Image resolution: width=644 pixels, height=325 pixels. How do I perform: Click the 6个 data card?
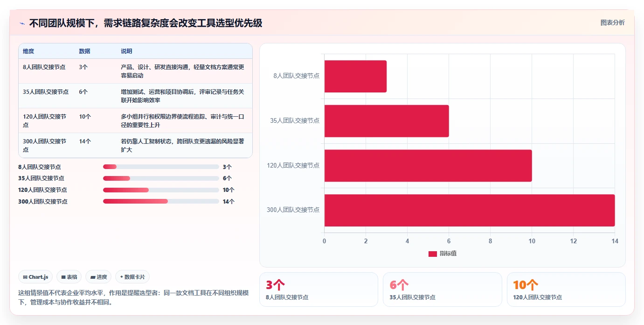(x=443, y=290)
